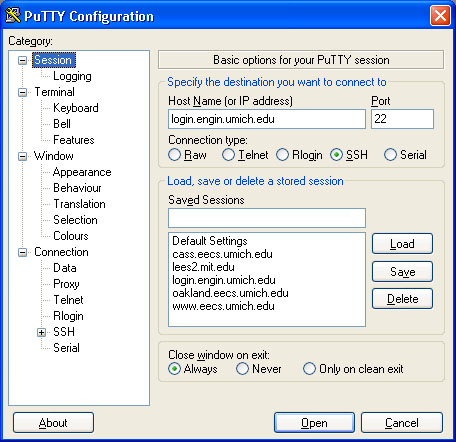The width and height of the screenshot is (456, 442).
Task: Open Keyboard settings in the tree
Action: 76,108
